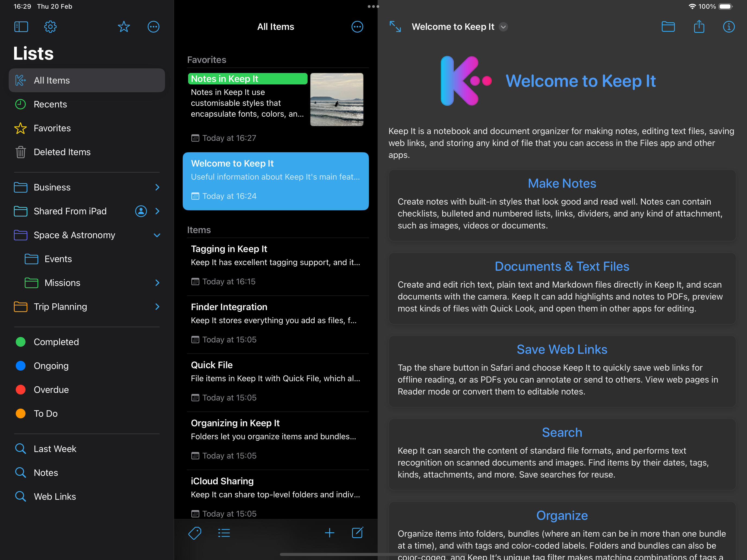The width and height of the screenshot is (747, 560).
Task: Open the Welcome to Keep It title dropdown
Action: point(503,27)
